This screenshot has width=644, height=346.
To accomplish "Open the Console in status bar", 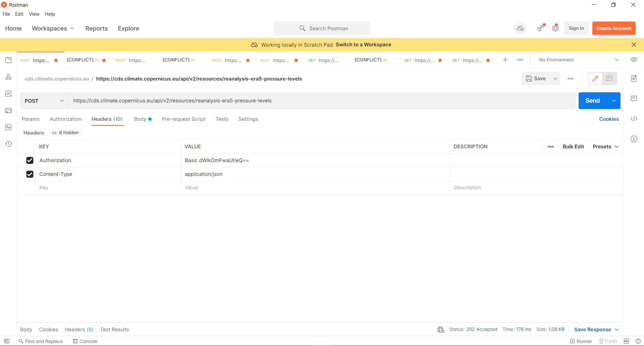I will (x=85, y=341).
